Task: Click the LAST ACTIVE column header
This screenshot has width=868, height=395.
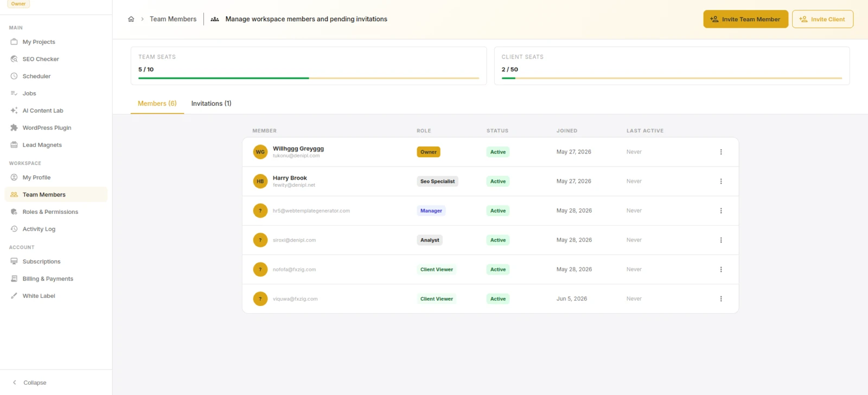Action: click(x=645, y=131)
